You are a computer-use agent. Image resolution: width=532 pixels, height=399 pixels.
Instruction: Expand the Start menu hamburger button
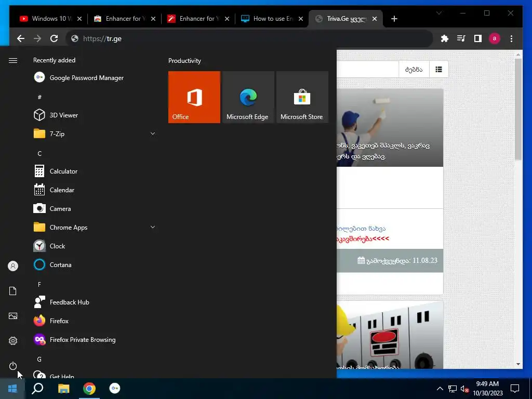pyautogui.click(x=13, y=60)
